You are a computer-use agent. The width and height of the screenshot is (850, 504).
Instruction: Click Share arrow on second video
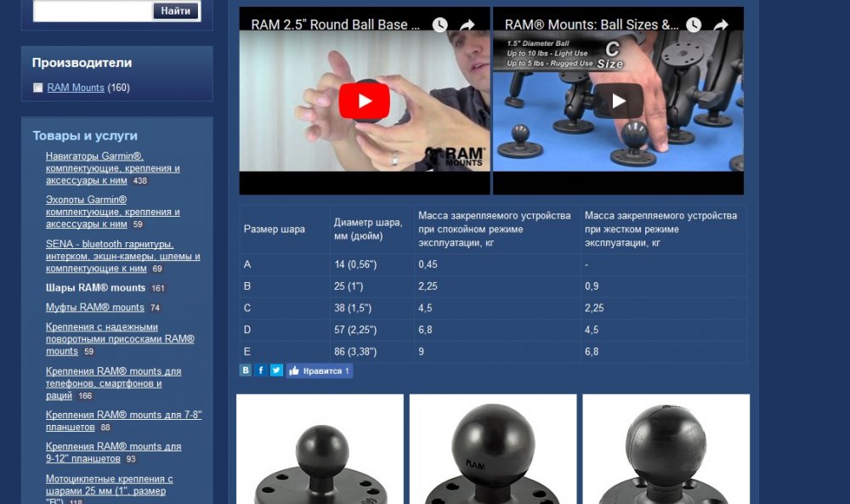(x=721, y=25)
